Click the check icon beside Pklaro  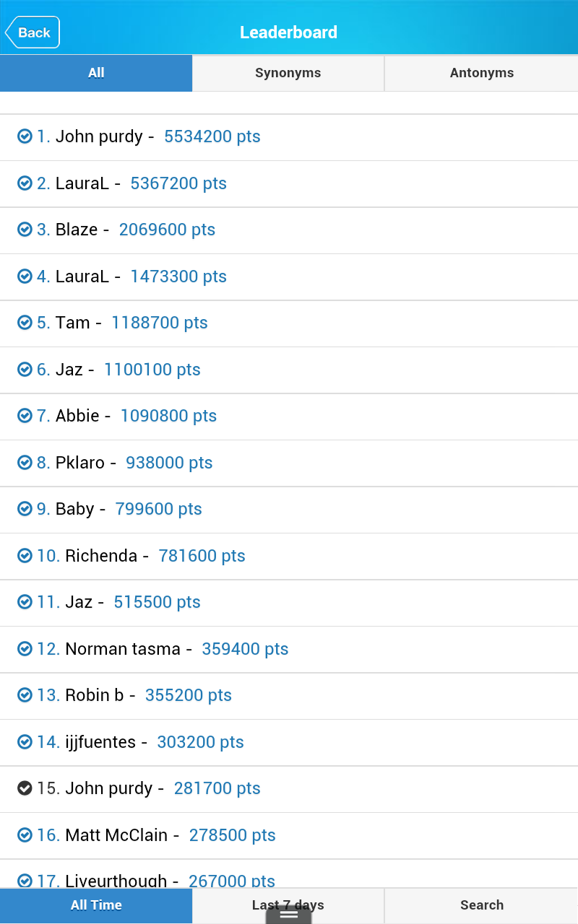click(25, 463)
